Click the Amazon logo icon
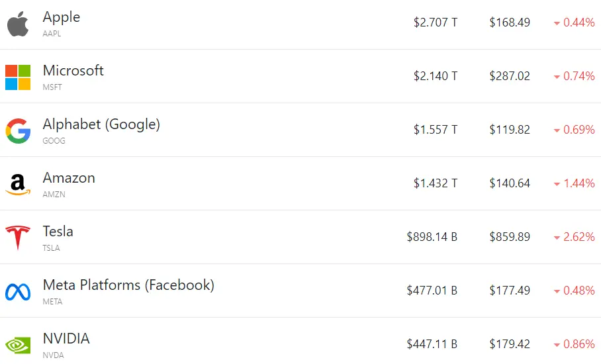The height and width of the screenshot is (364, 601). [x=18, y=185]
